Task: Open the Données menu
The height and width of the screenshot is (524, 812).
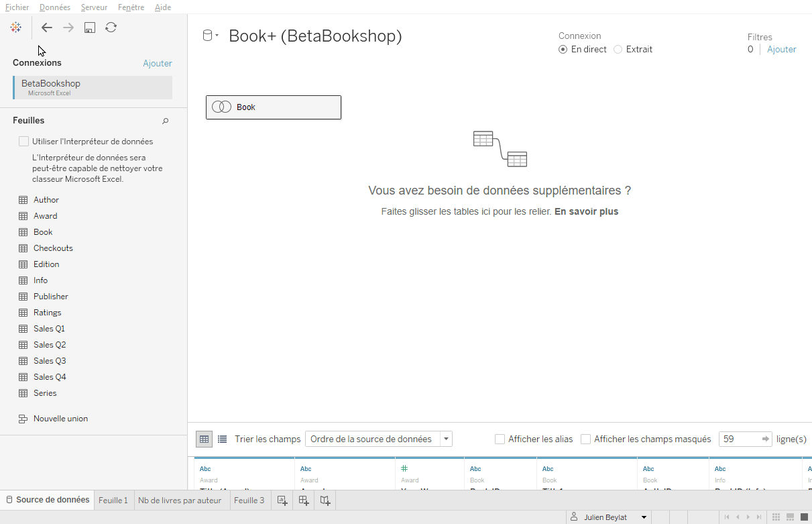Action: pyautogui.click(x=54, y=7)
